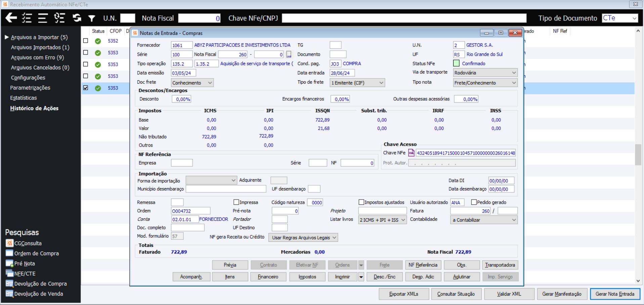Open the filter funnel icon
The height and width of the screenshot is (305, 644).
point(91,18)
